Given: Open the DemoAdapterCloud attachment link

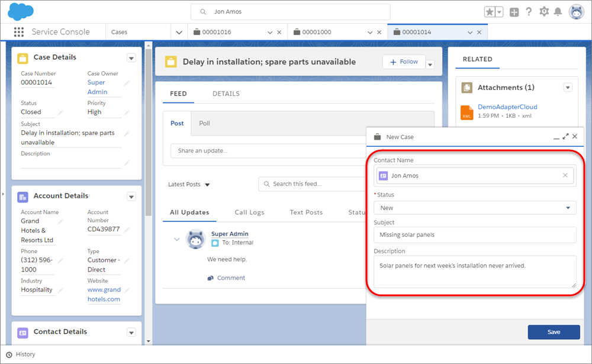Looking at the screenshot, I should [507, 107].
